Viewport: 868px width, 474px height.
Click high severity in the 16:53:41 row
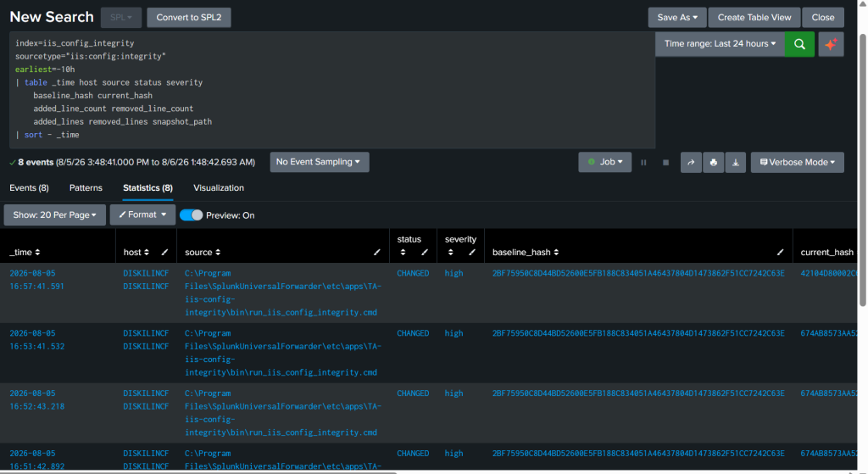pyautogui.click(x=454, y=332)
